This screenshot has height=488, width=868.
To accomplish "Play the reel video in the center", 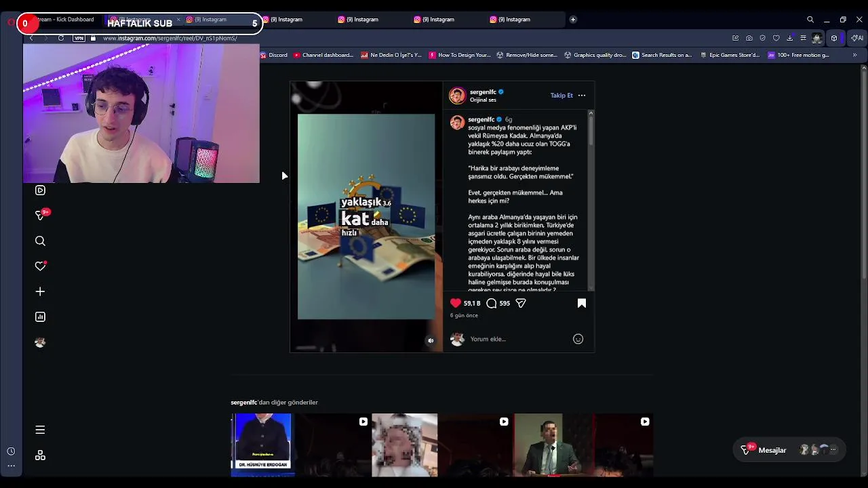I will (x=366, y=216).
